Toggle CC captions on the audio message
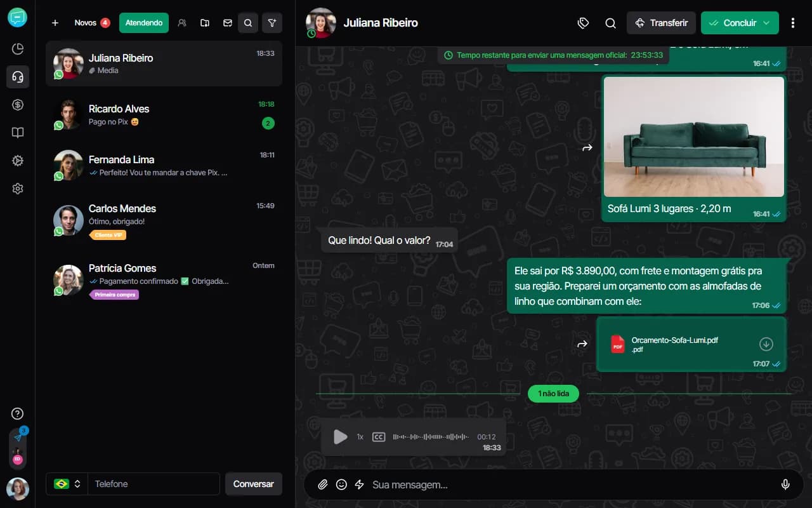The height and width of the screenshot is (508, 812). [379, 437]
